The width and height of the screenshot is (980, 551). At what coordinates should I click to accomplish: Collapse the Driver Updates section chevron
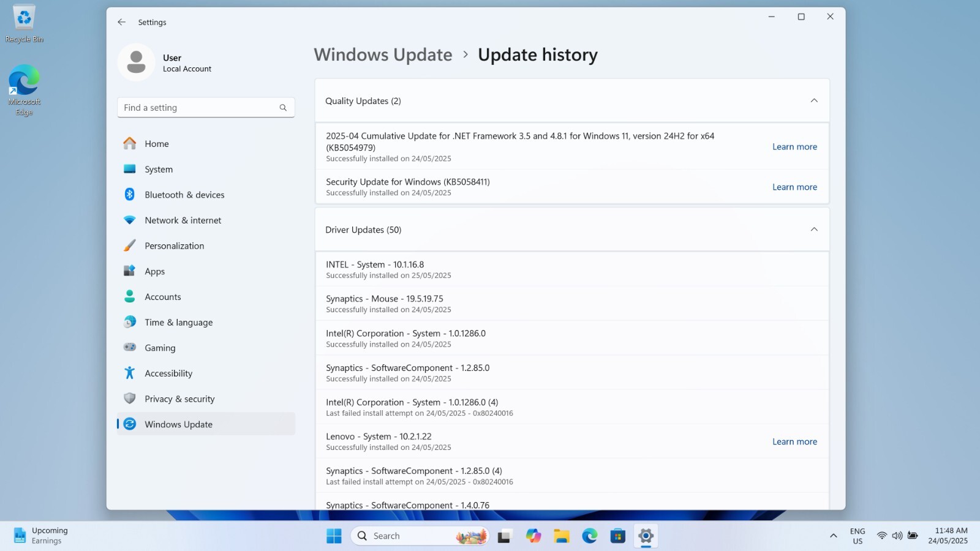tap(814, 230)
